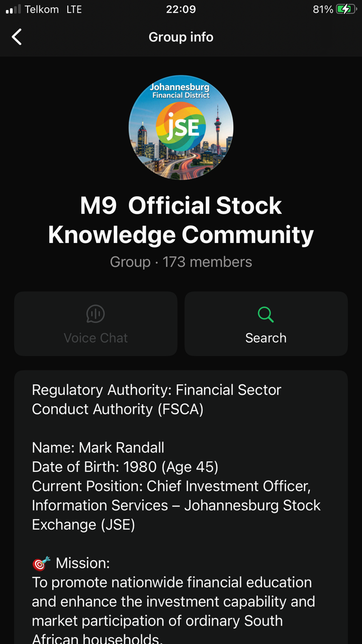
Task: Tap the cellular signal bars icon
Action: [x=14, y=9]
